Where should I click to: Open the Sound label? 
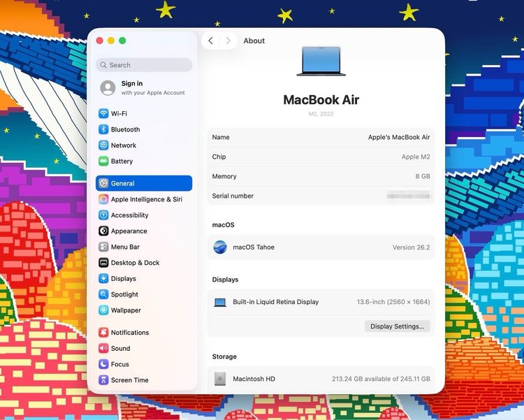tap(121, 349)
